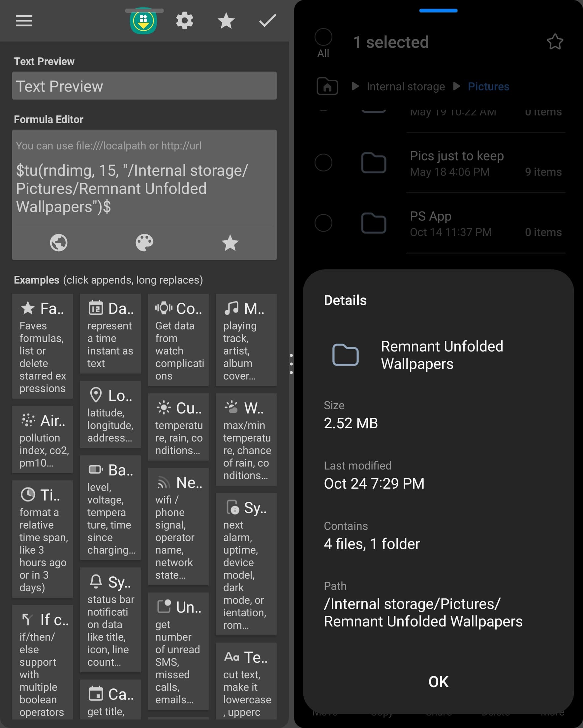The width and height of the screenshot is (583, 728).
Task: Click into the Formula Editor text area
Action: (x=144, y=189)
